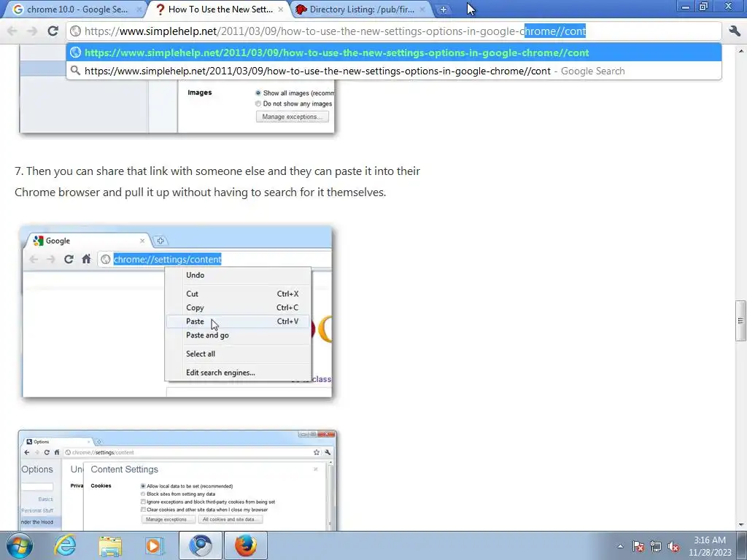This screenshot has width=747, height=560.
Task: Click the step 7 instruction paragraph
Action: [x=217, y=182]
